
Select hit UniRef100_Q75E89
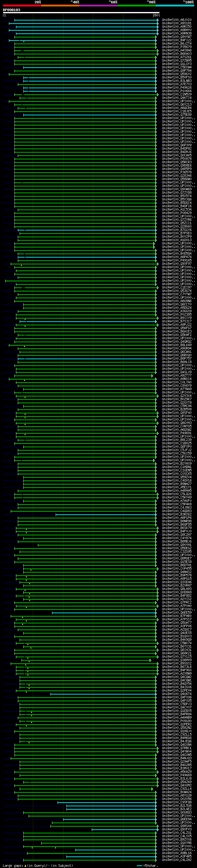[x=176, y=115]
